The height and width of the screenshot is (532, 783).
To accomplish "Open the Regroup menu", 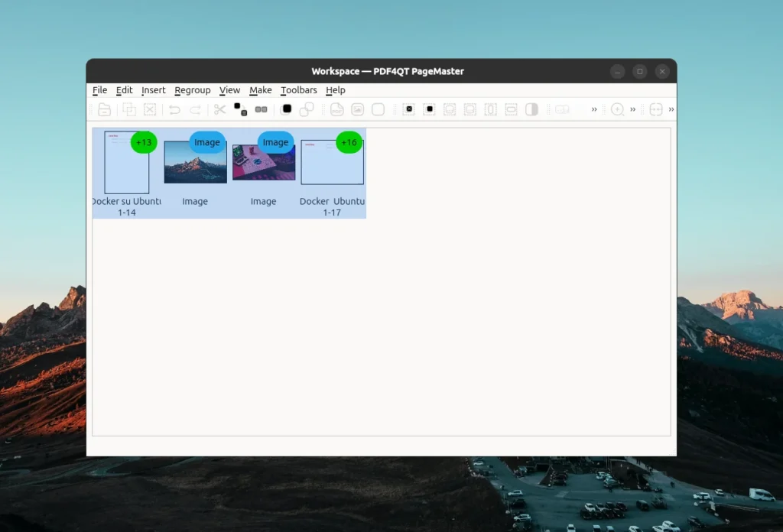I will click(x=192, y=90).
